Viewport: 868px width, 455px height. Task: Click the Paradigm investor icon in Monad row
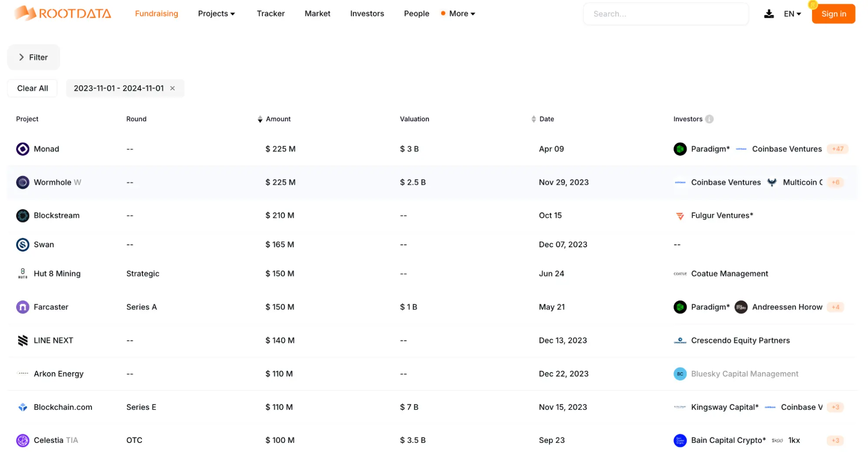point(680,149)
